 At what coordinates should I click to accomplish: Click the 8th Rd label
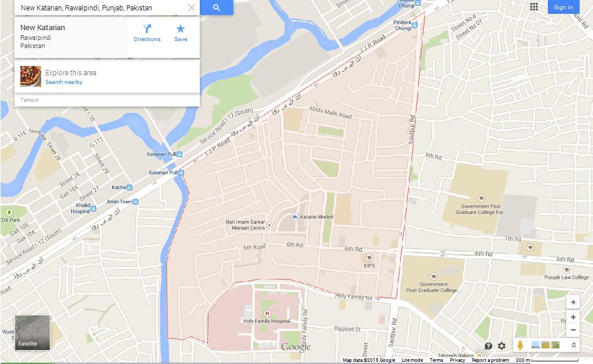tap(433, 156)
